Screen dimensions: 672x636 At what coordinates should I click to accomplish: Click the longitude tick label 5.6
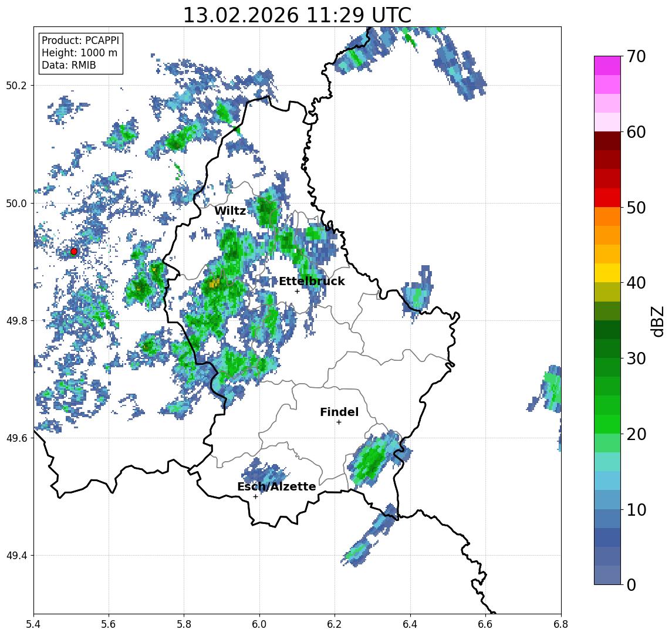coord(109,624)
